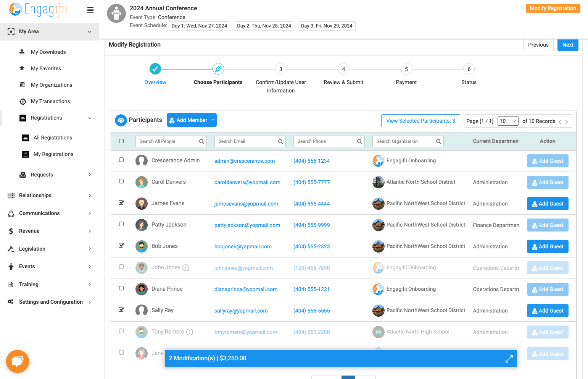Click the Next button
The height and width of the screenshot is (379, 588).
click(568, 45)
